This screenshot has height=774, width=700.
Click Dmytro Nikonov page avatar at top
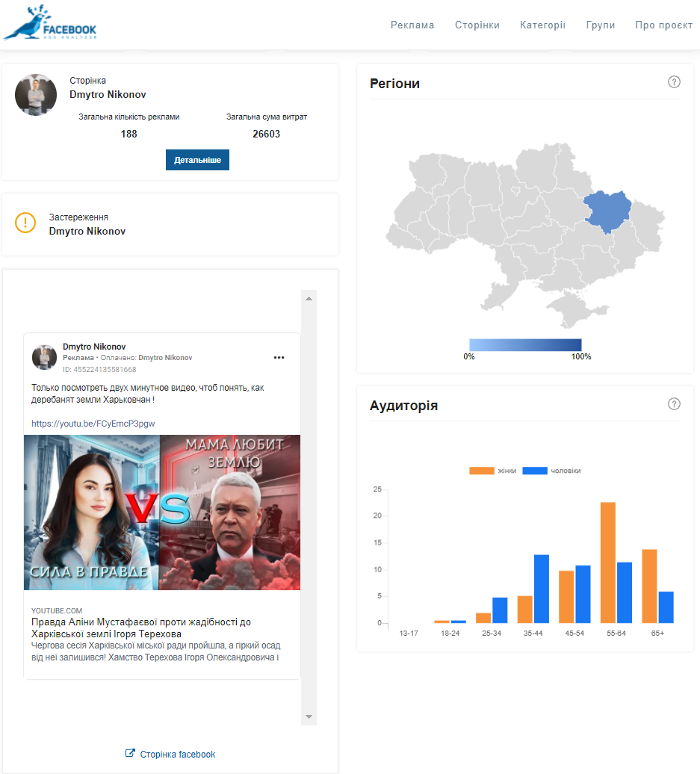pos(36,95)
